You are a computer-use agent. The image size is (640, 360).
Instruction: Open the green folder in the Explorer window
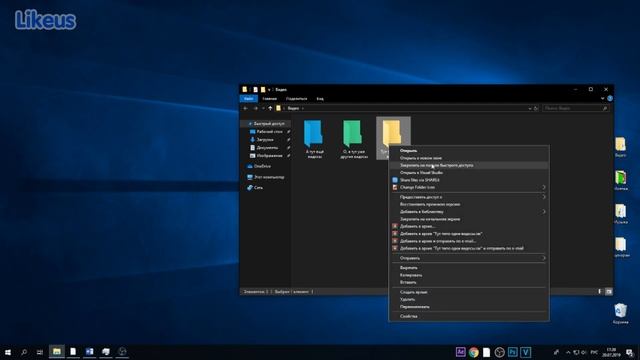[x=352, y=134]
